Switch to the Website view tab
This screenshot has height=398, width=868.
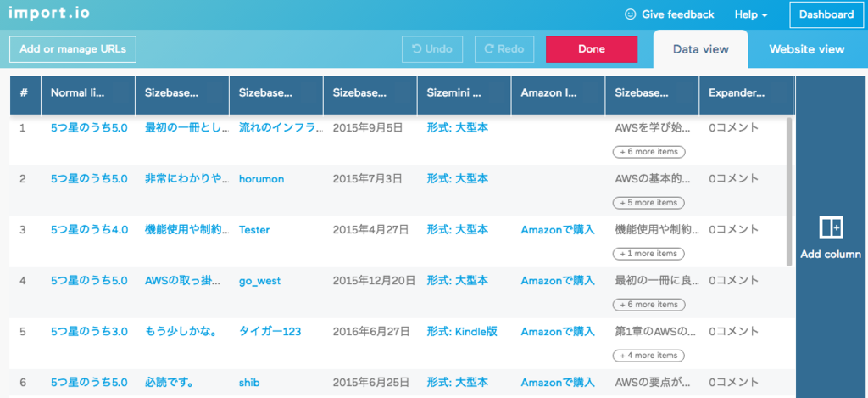807,49
